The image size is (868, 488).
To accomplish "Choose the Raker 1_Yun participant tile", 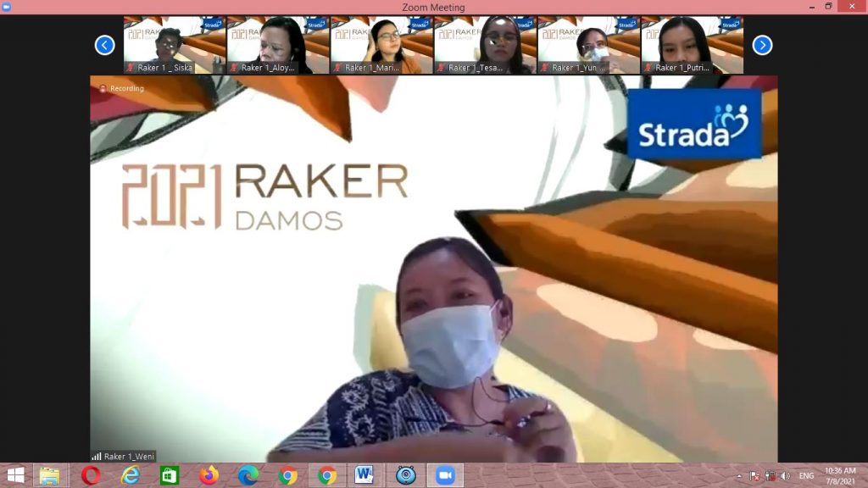I will pyautogui.click(x=588, y=45).
